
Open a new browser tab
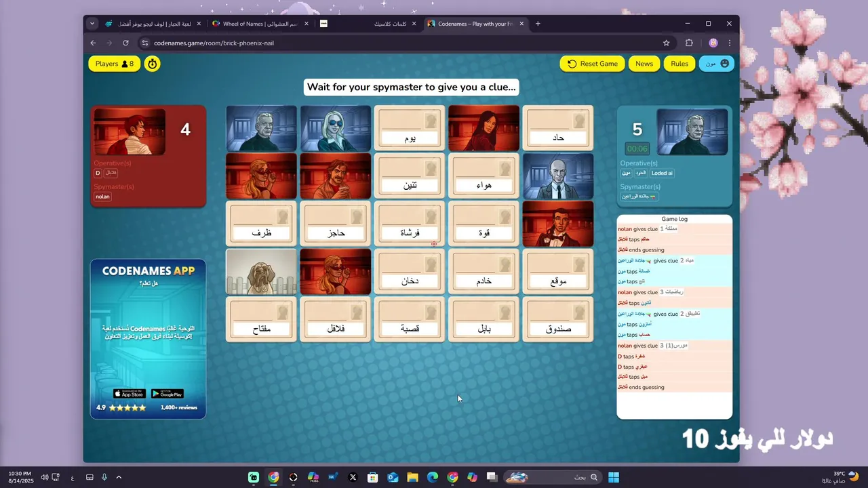point(538,24)
